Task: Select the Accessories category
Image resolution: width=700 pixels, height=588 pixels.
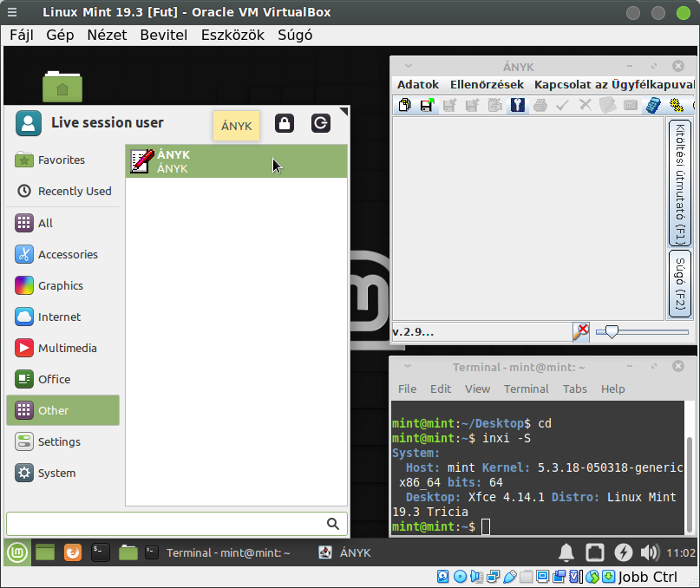Action: point(63,254)
